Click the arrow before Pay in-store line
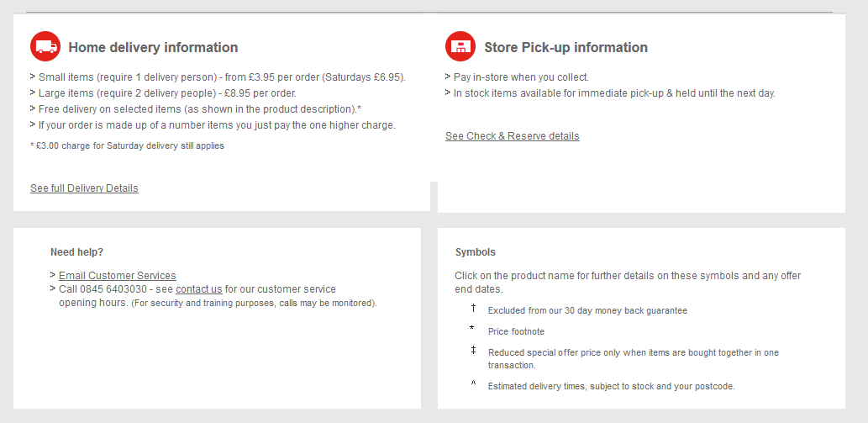 [449, 77]
